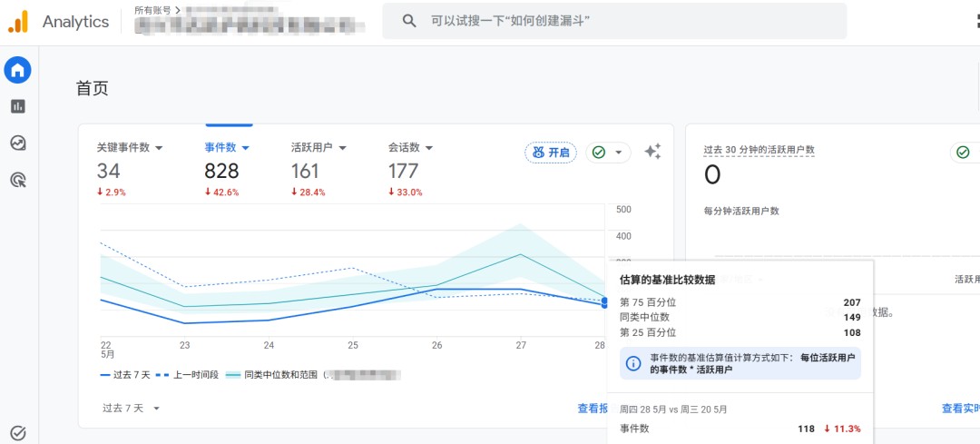Focus the search box "可以试搜一下"
Image resolution: width=980 pixels, height=444 pixels.
614,21
